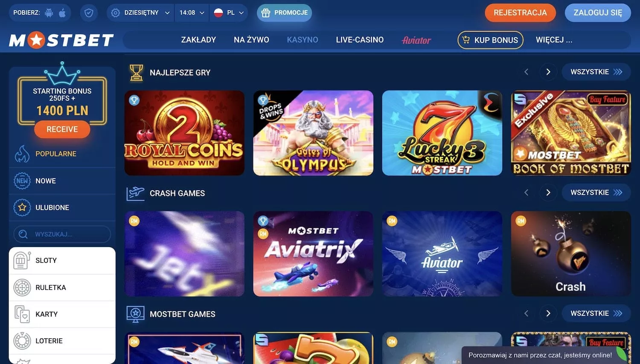Advance Crash Games carousel with next arrow
The image size is (640, 364).
click(x=548, y=192)
